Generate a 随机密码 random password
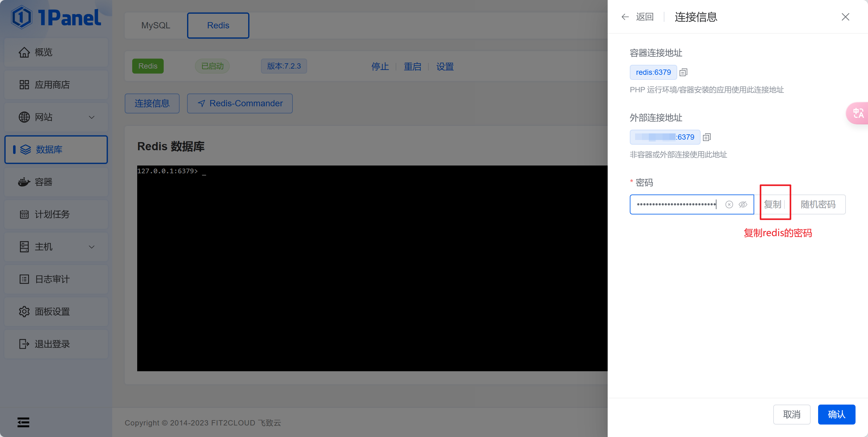Viewport: 868px width, 437px height. point(818,204)
